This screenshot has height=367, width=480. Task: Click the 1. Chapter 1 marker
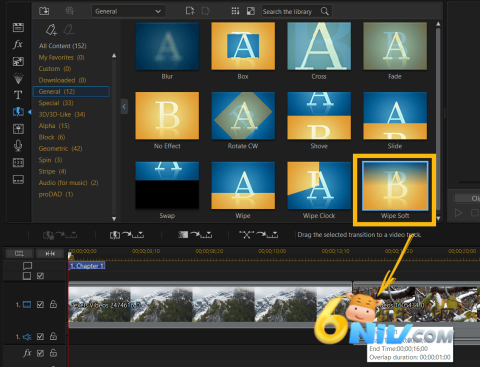coord(87,266)
